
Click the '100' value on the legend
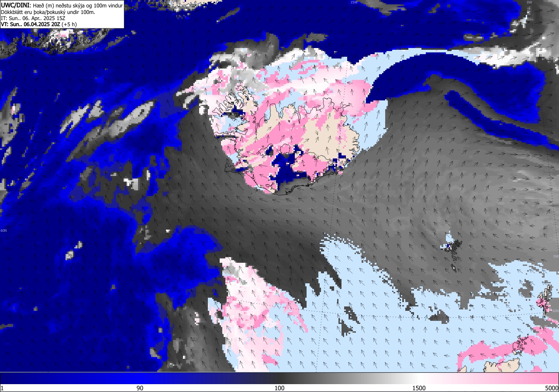pos(279,388)
